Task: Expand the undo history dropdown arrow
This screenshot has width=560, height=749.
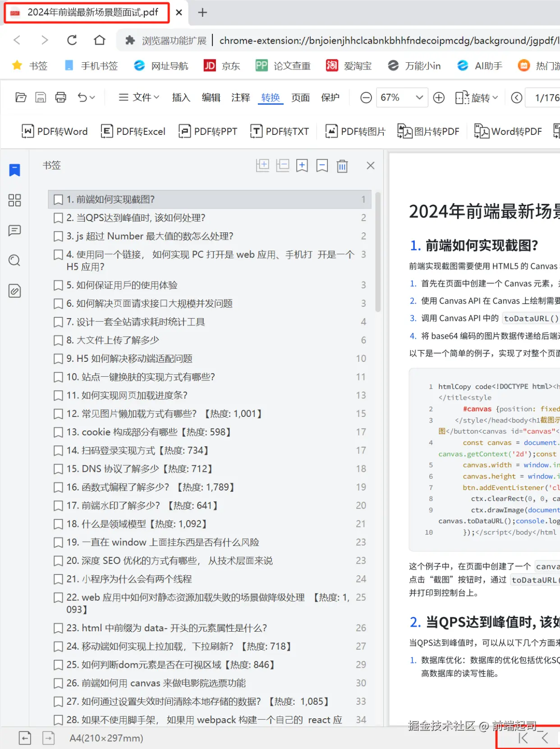Action: point(92,97)
